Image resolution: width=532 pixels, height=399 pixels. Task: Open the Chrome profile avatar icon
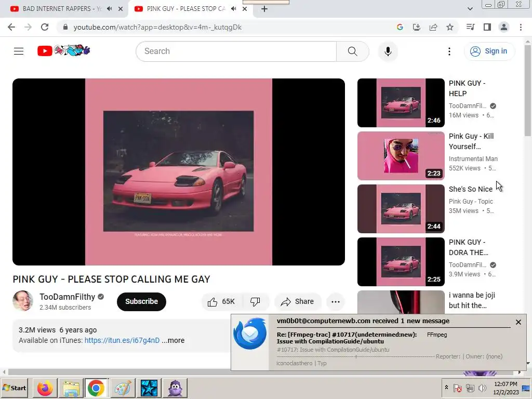click(x=504, y=27)
